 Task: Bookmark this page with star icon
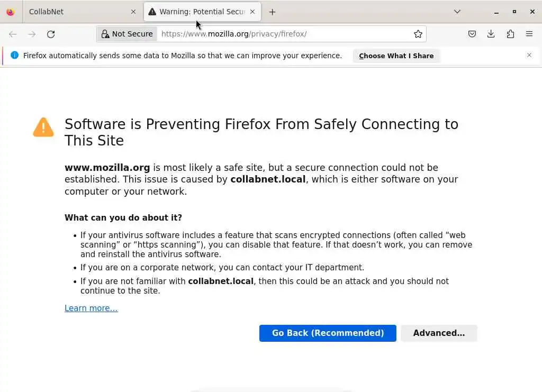click(x=418, y=34)
